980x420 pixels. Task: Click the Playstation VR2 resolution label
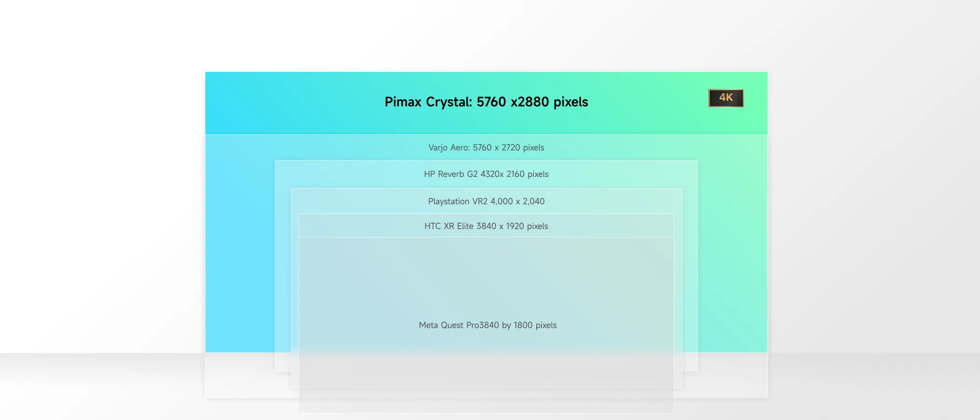point(486,201)
